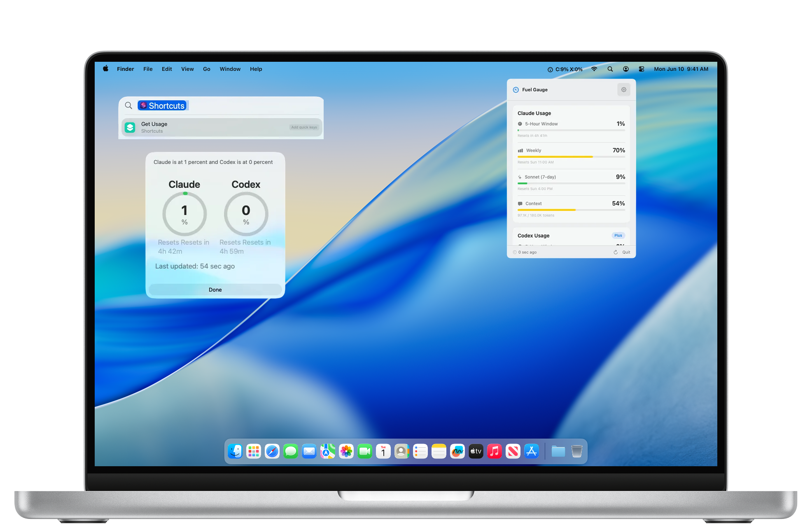Open the Go menu
The image size is (812, 528).
click(x=206, y=69)
